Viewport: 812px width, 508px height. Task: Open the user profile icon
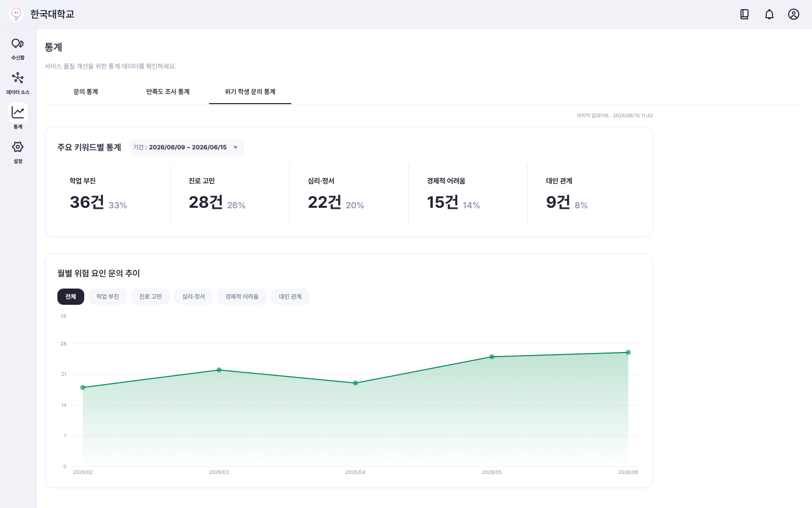[x=794, y=14]
